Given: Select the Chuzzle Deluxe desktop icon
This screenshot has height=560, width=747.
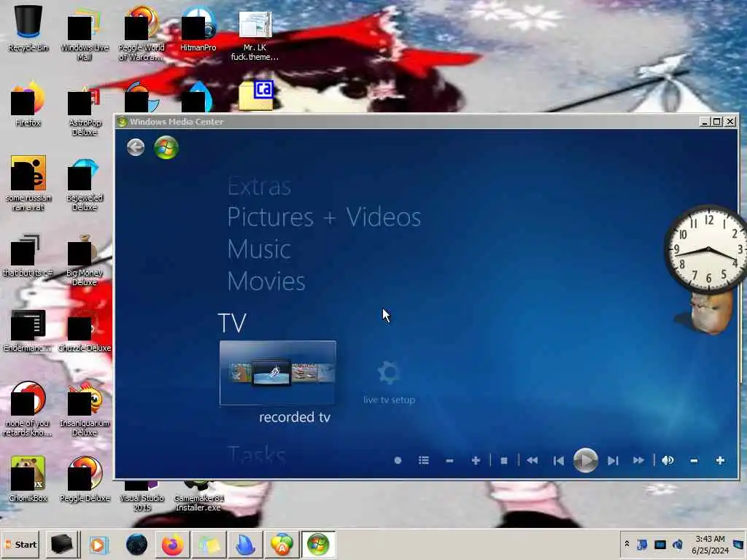Looking at the screenshot, I should coord(85,333).
